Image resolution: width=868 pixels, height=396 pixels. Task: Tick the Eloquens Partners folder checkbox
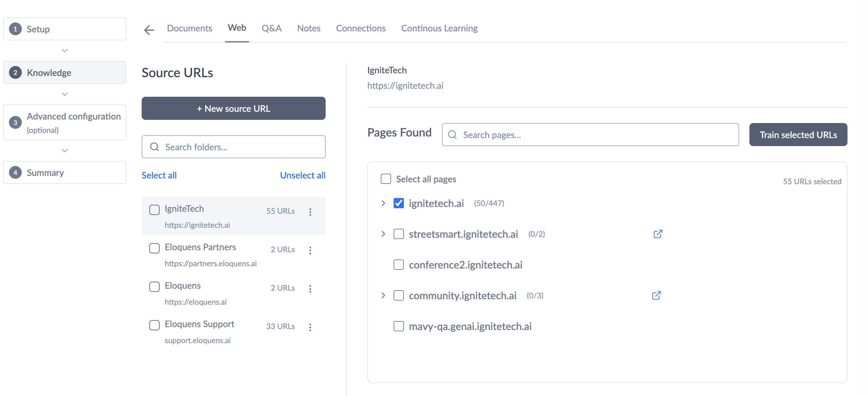(154, 248)
